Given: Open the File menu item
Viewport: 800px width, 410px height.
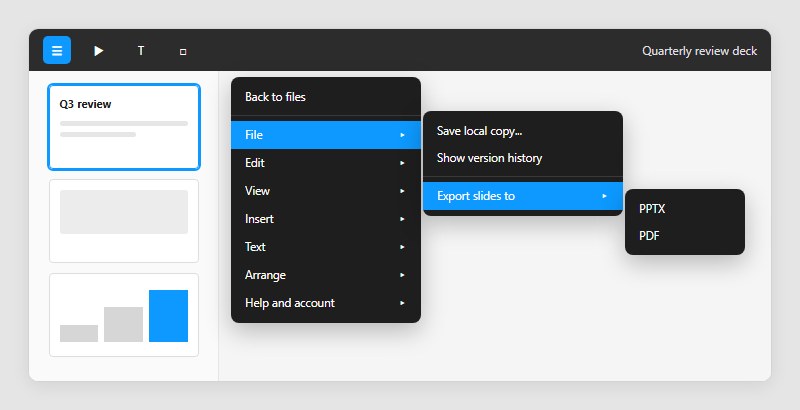Looking at the screenshot, I should pos(326,135).
